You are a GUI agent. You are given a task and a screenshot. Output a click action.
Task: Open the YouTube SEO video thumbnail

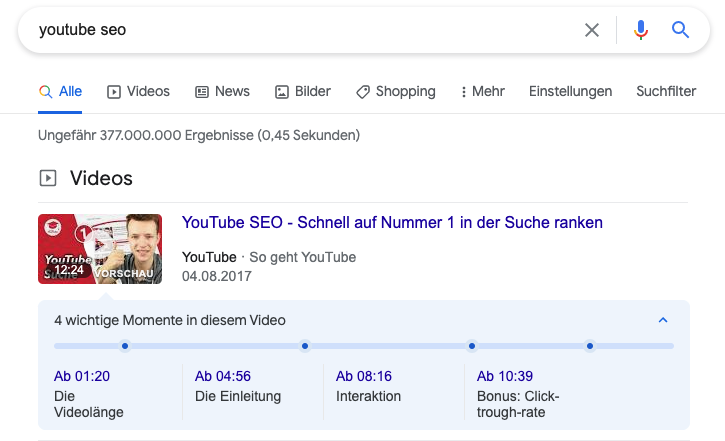tap(100, 249)
